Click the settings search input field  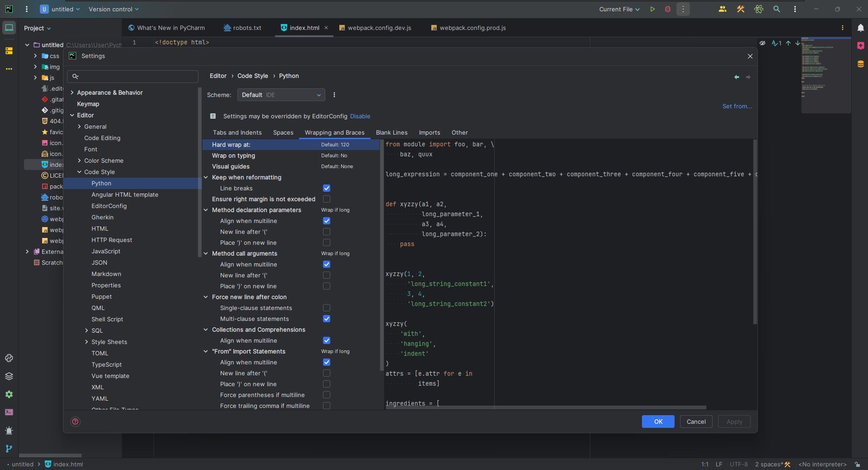(x=136, y=76)
